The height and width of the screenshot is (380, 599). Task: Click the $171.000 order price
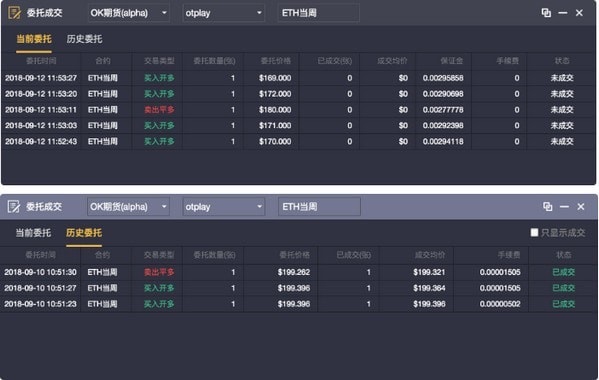(275, 126)
